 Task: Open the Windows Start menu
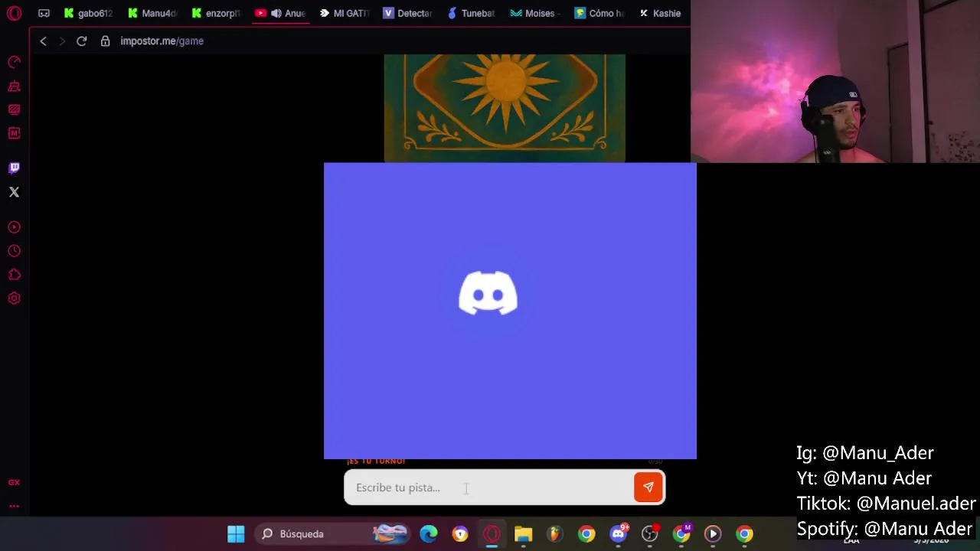pos(236,533)
